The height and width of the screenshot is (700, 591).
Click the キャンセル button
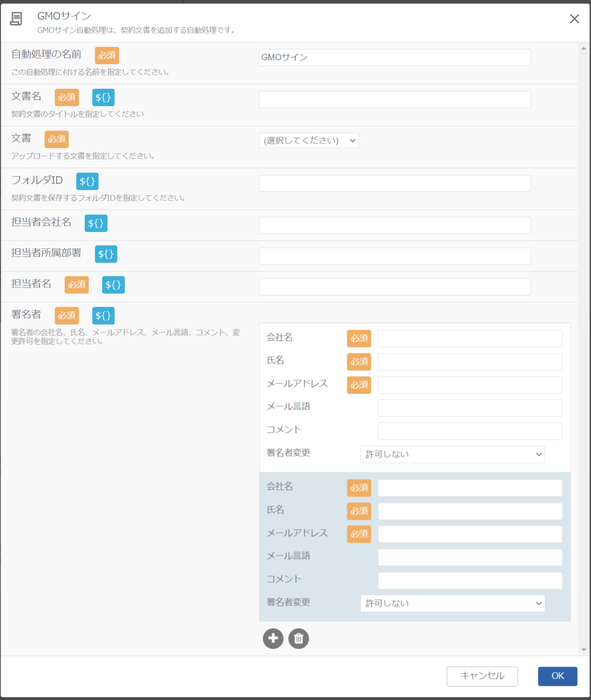point(482,676)
